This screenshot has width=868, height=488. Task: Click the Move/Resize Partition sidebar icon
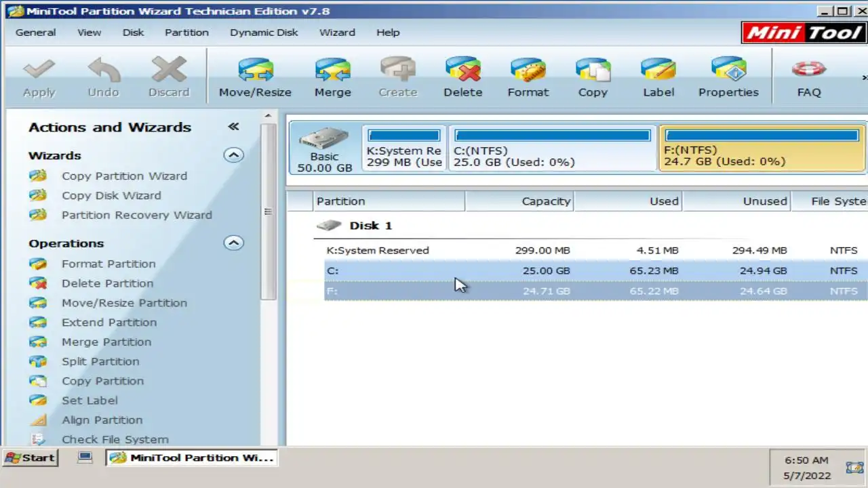tap(38, 303)
